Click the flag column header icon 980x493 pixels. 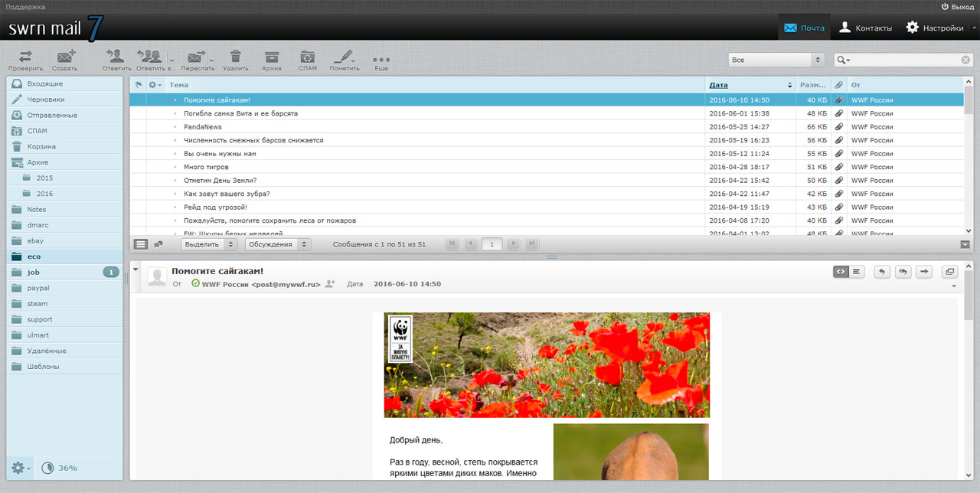(138, 85)
